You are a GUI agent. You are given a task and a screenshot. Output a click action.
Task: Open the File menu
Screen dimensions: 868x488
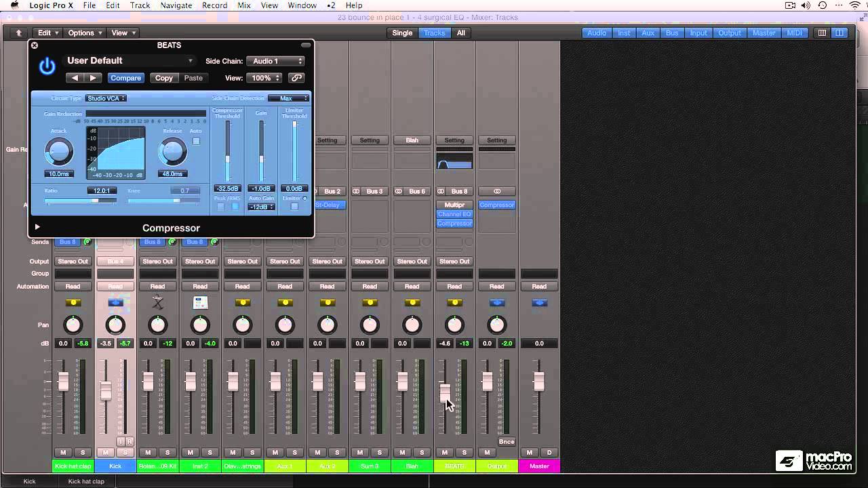(x=89, y=5)
